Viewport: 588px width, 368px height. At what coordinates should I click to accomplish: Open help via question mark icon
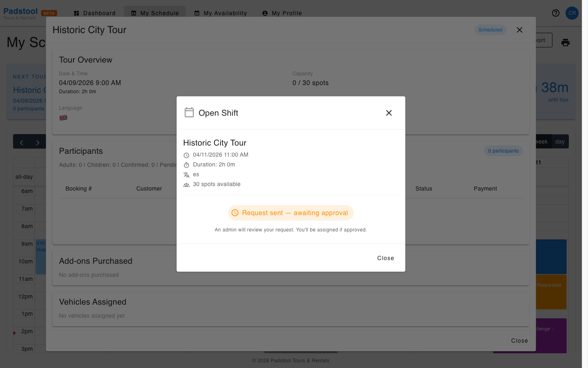coord(556,13)
